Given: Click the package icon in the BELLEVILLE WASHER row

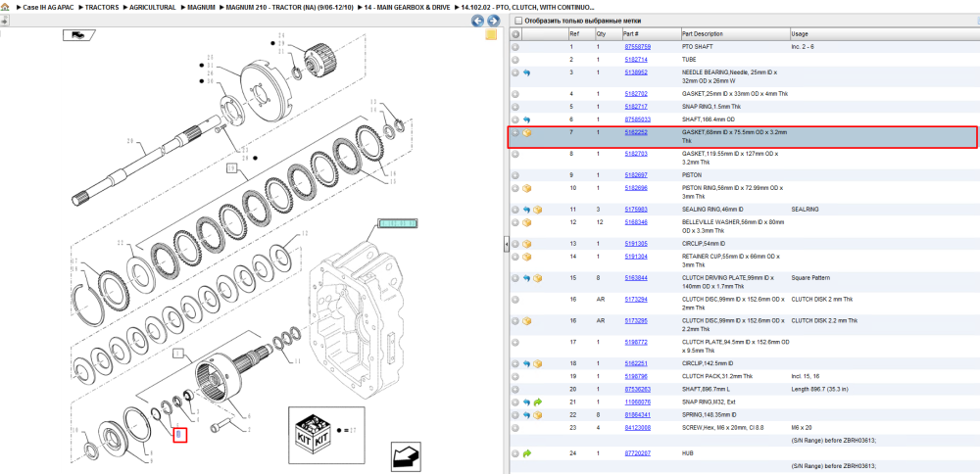Looking at the screenshot, I should click(526, 222).
